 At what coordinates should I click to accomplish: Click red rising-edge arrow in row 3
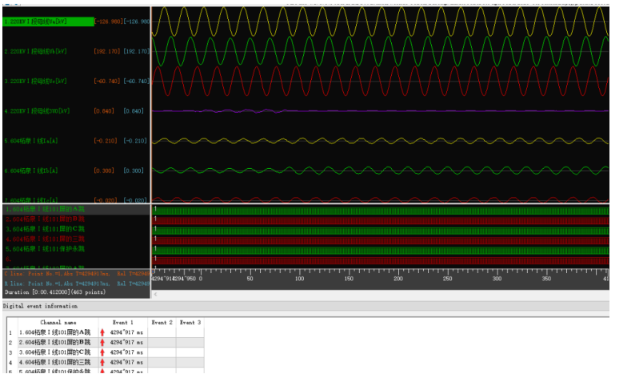pyautogui.click(x=102, y=352)
